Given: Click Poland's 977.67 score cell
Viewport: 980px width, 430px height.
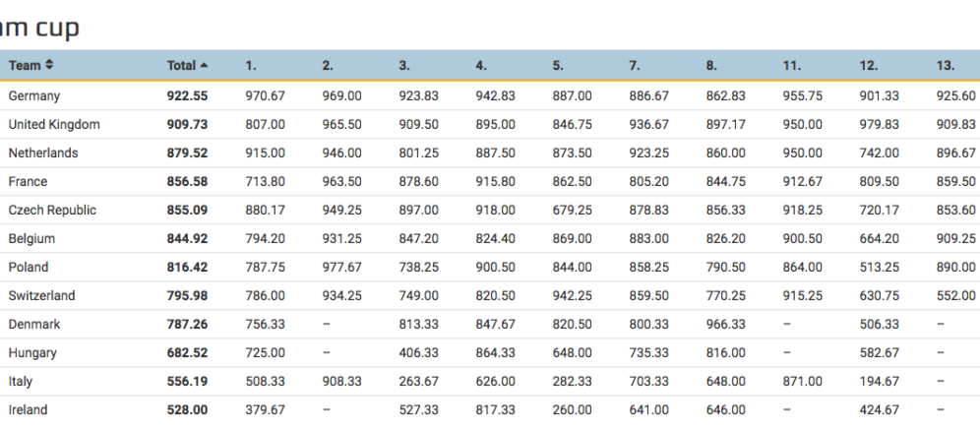Looking at the screenshot, I should (341, 268).
